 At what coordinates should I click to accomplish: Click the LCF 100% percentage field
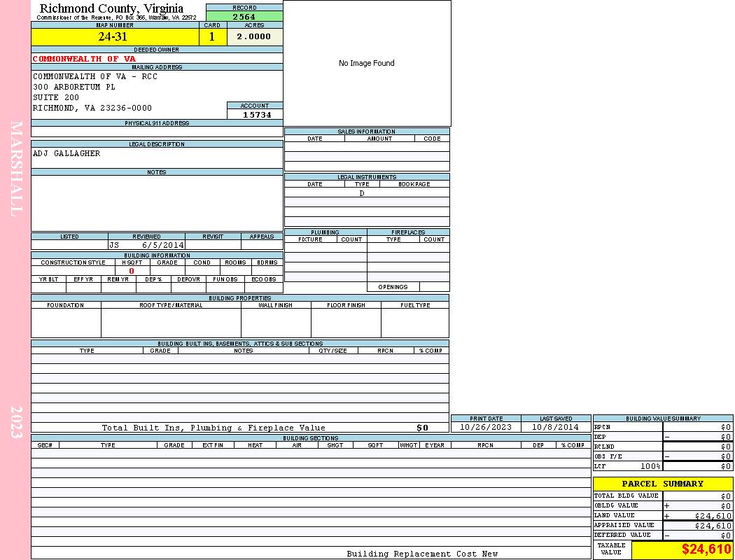pyautogui.click(x=650, y=466)
